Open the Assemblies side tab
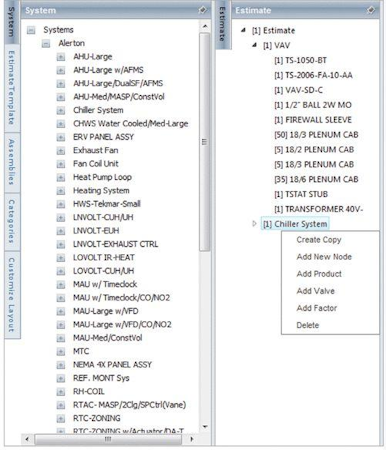The width and height of the screenshot is (386, 450). point(12,162)
